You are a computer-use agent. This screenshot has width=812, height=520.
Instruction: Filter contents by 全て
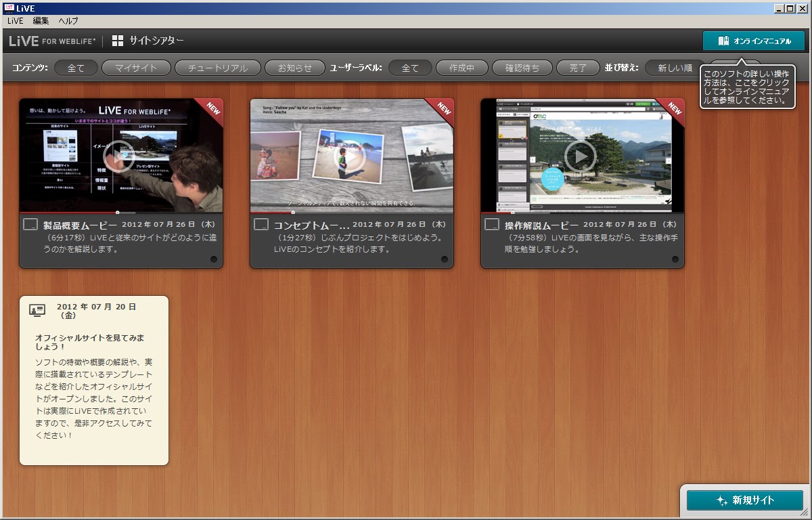[x=76, y=68]
